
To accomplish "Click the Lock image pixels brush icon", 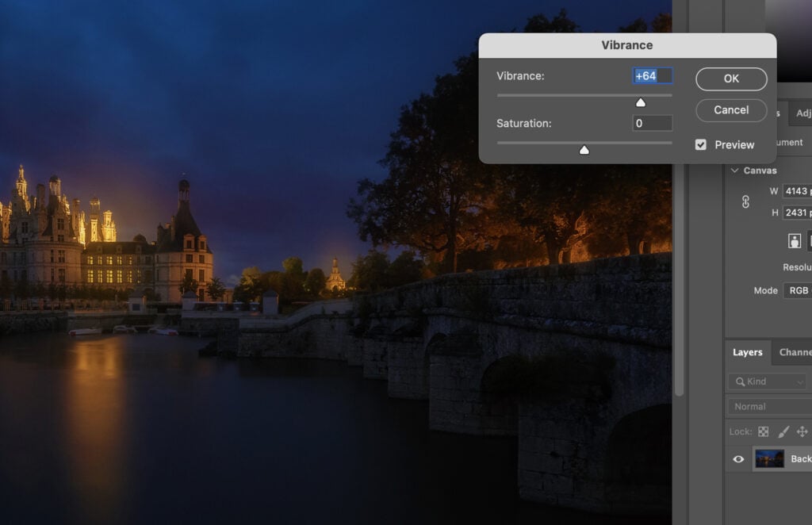I will [x=783, y=432].
